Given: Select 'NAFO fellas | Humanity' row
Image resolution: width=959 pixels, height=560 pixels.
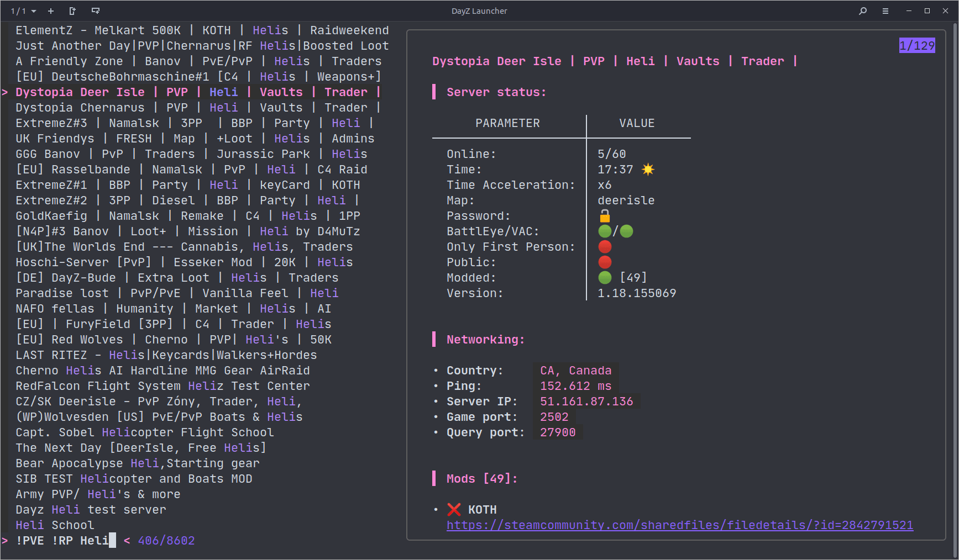Looking at the screenshot, I should coord(174,309).
